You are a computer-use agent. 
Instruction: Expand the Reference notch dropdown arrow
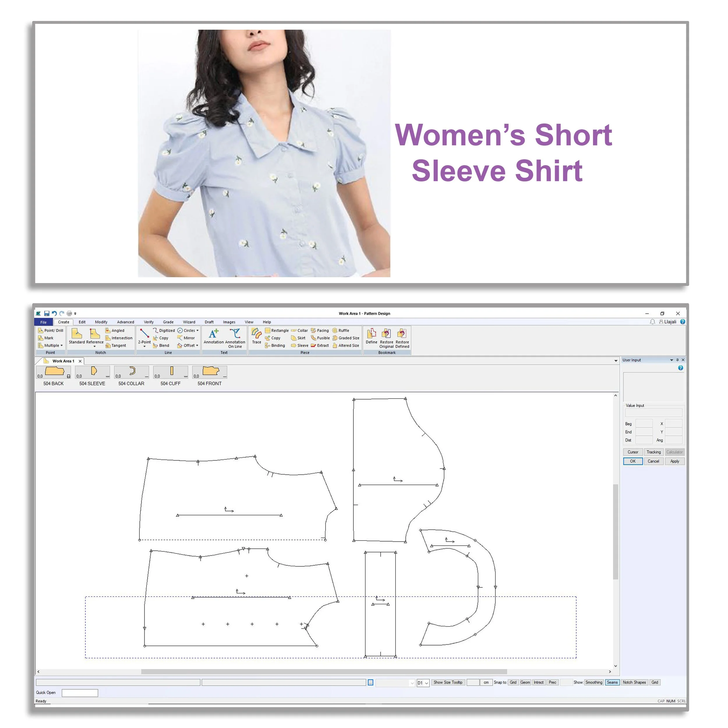click(x=95, y=347)
